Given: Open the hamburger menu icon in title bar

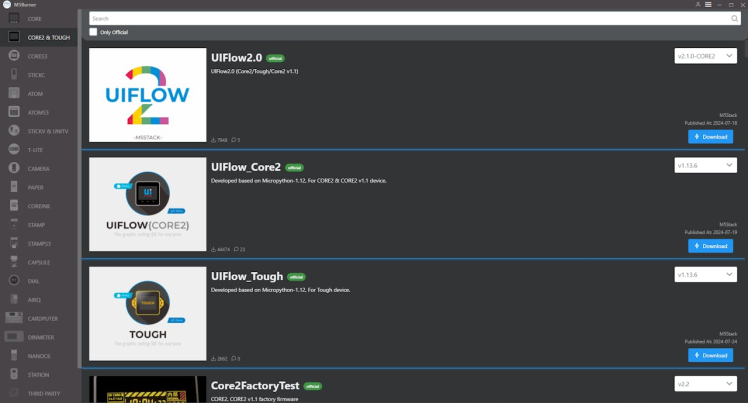Looking at the screenshot, I should pos(708,4).
